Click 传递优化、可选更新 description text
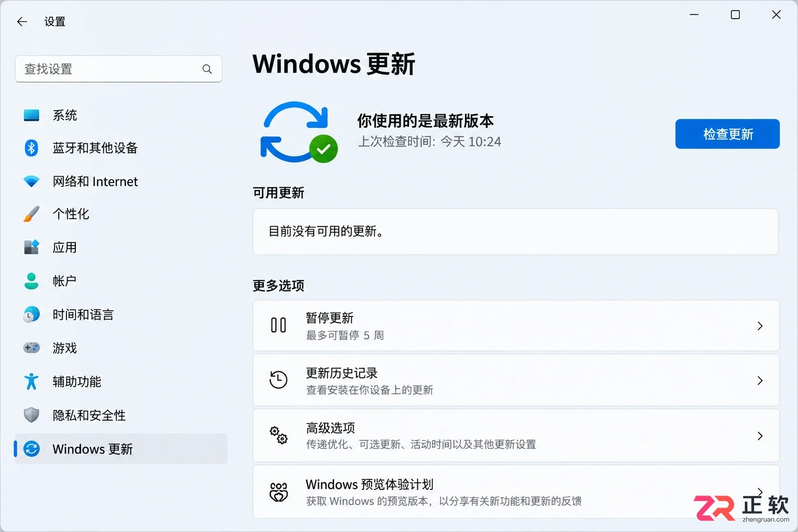Screen dimensions: 798x532 click(421, 444)
